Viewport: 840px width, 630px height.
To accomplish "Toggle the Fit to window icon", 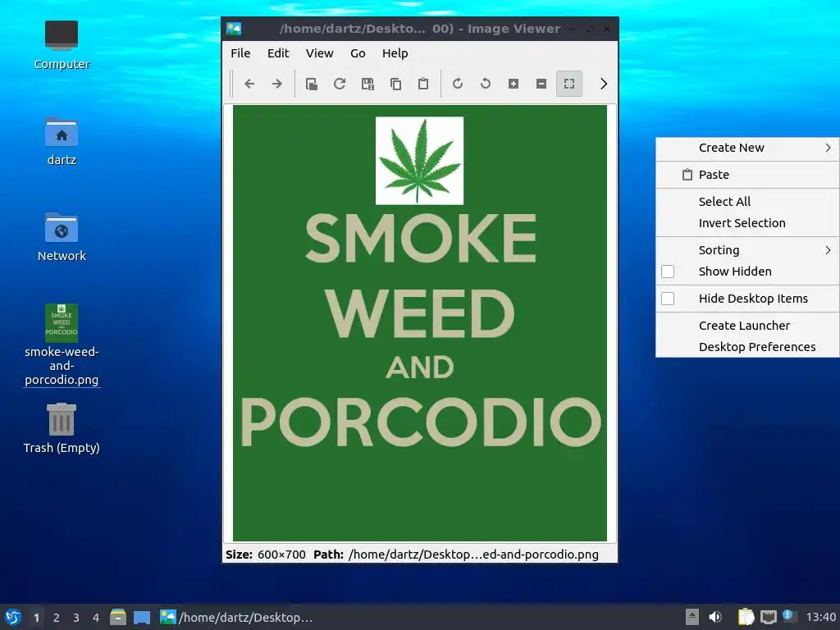I will tap(569, 84).
